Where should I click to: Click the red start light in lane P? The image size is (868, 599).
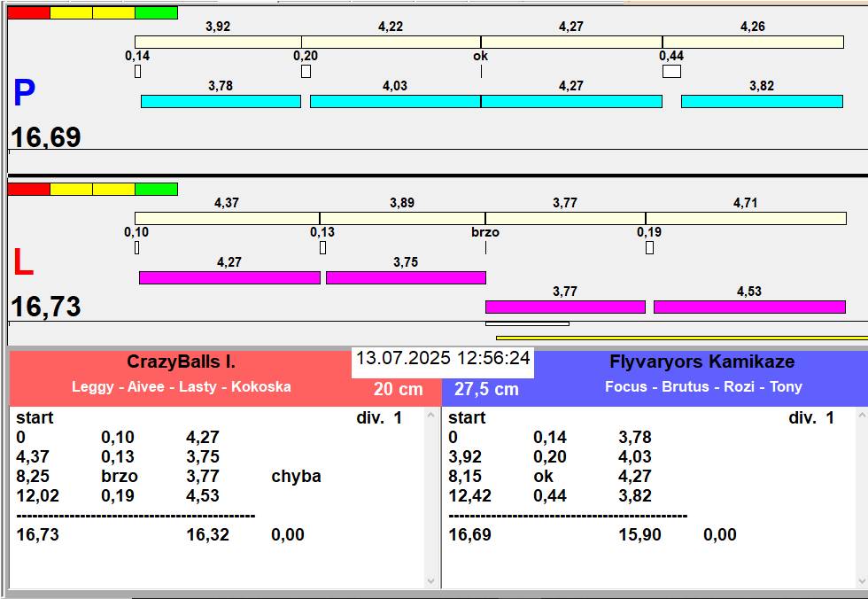(x=28, y=13)
